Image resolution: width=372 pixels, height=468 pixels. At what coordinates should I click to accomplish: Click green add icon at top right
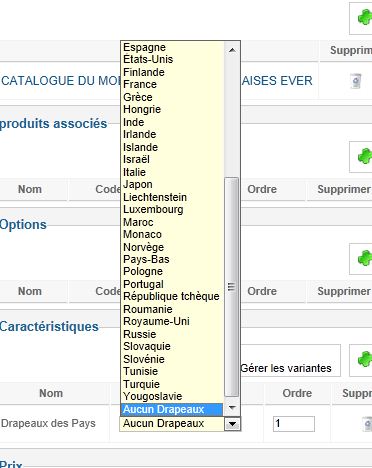(x=364, y=17)
